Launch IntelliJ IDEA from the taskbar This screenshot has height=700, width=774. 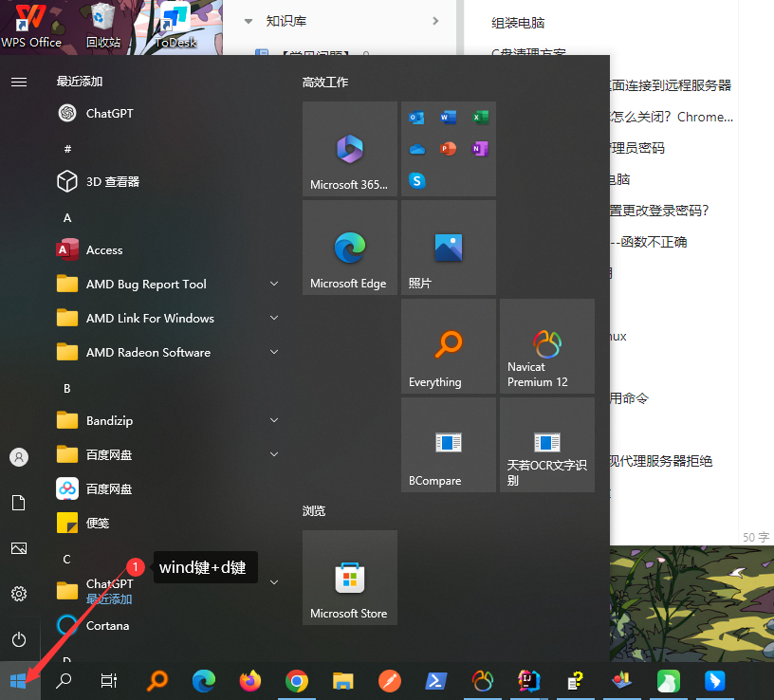pos(528,681)
